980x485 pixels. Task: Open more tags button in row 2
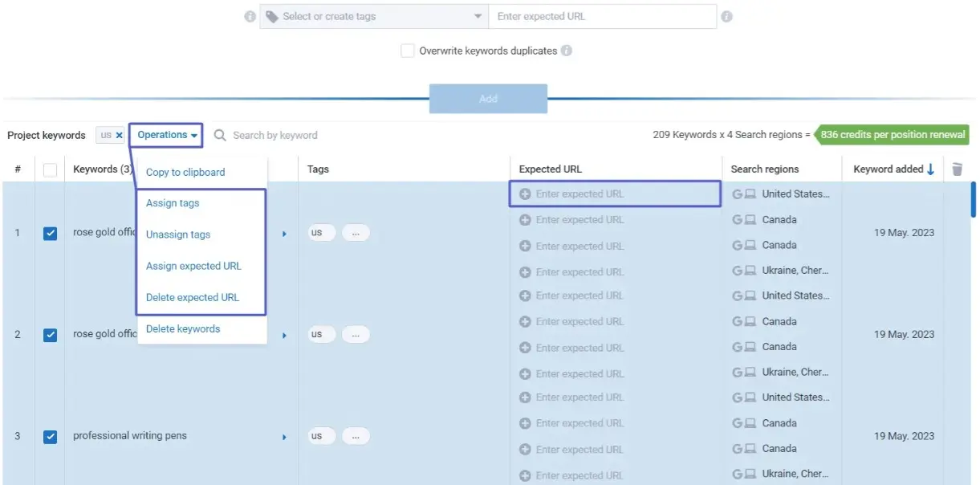tap(356, 334)
